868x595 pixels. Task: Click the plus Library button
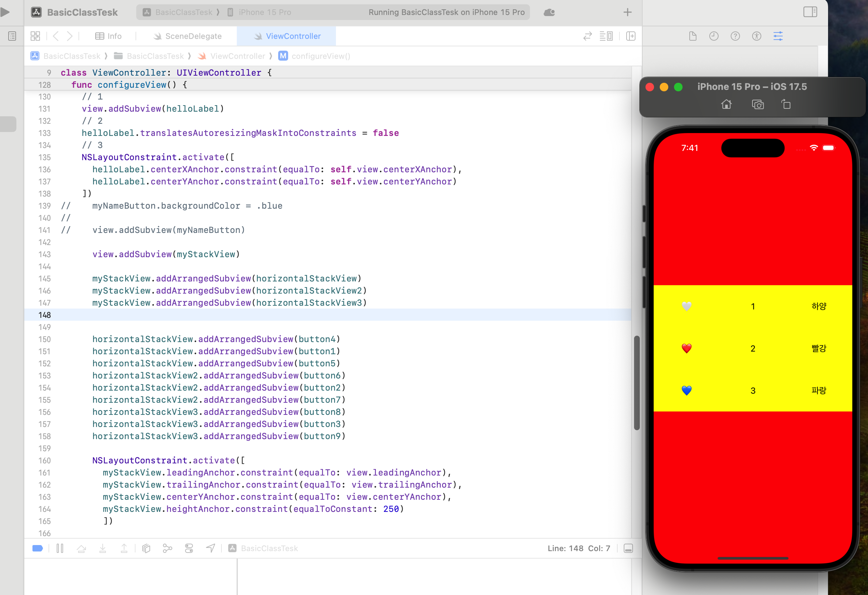pyautogui.click(x=628, y=12)
